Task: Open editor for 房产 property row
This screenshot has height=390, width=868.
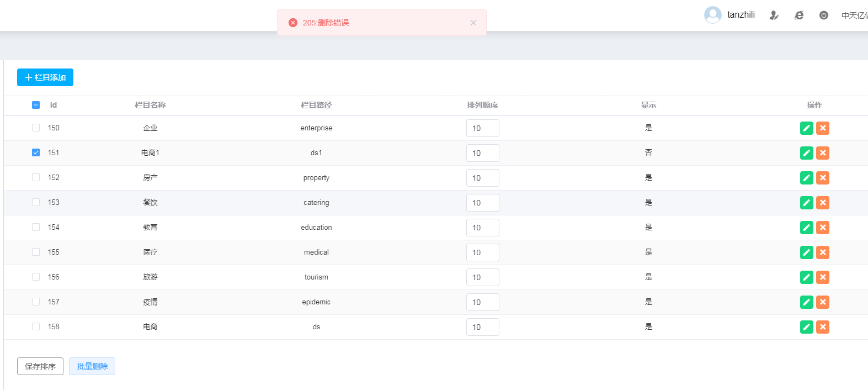Action: coord(806,178)
